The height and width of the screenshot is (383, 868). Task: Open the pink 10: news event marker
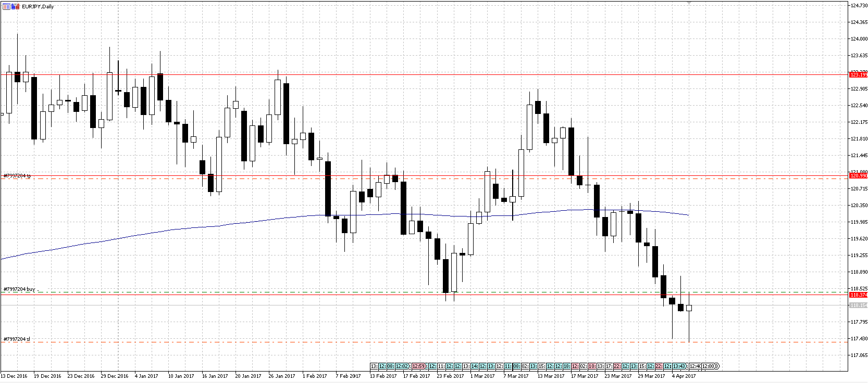click(592, 366)
